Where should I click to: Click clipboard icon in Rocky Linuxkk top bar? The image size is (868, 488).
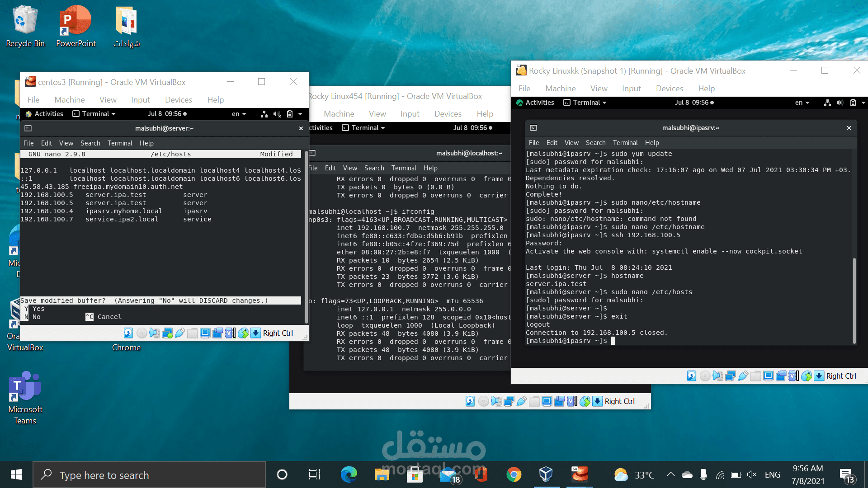point(853,103)
